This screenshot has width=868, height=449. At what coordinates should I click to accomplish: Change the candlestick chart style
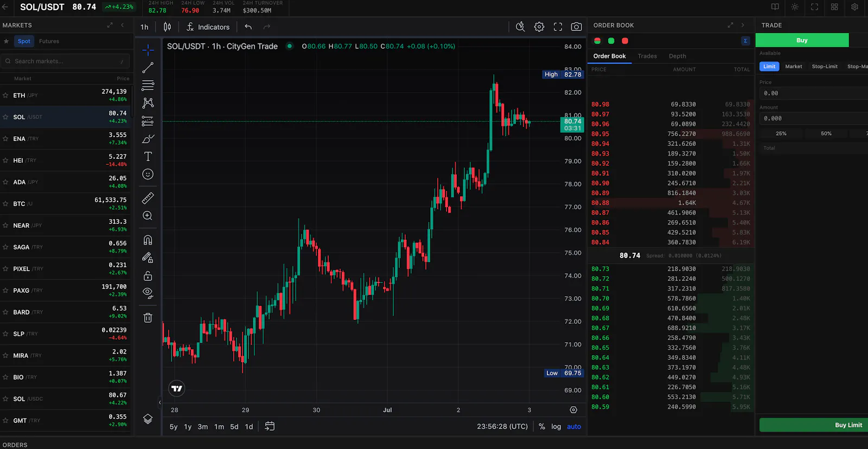pos(168,27)
